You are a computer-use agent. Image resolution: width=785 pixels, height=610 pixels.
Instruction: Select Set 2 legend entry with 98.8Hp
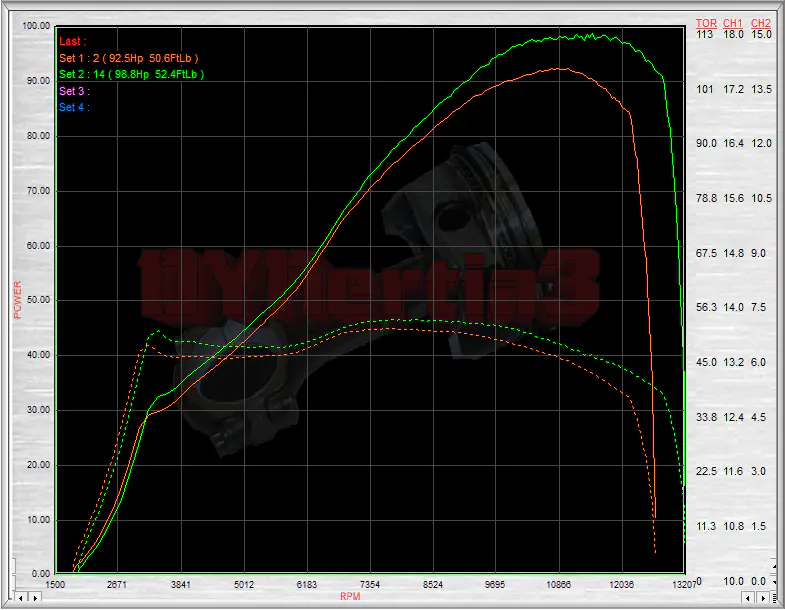[x=131, y=74]
